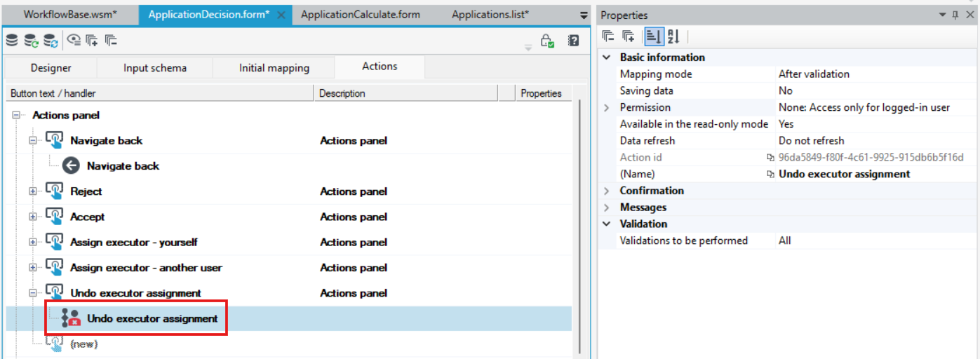This screenshot has width=980, height=359.
Task: Collapse all actions with the minus-stack toolbar icon
Action: tap(111, 41)
